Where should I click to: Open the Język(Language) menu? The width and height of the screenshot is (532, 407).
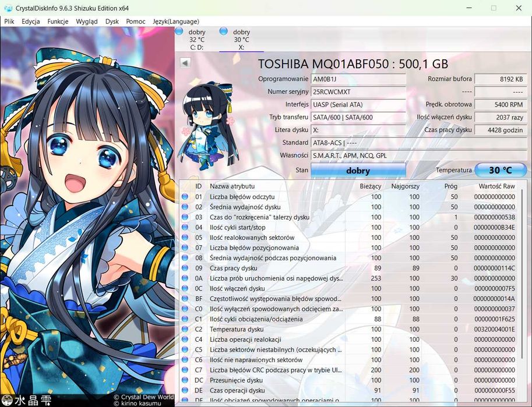pos(176,22)
